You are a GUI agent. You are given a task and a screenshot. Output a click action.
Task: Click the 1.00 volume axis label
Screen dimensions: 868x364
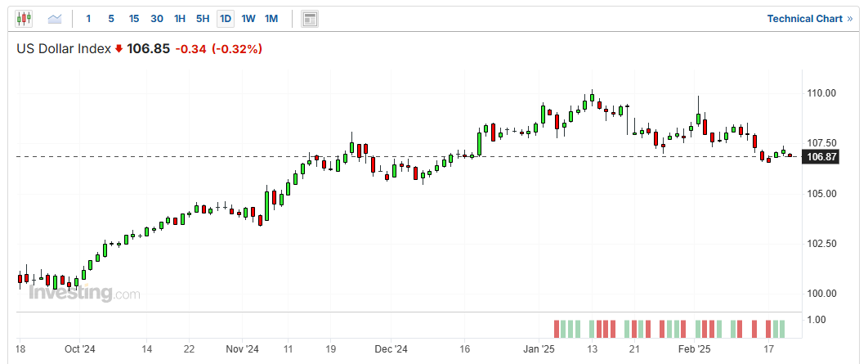click(x=817, y=320)
